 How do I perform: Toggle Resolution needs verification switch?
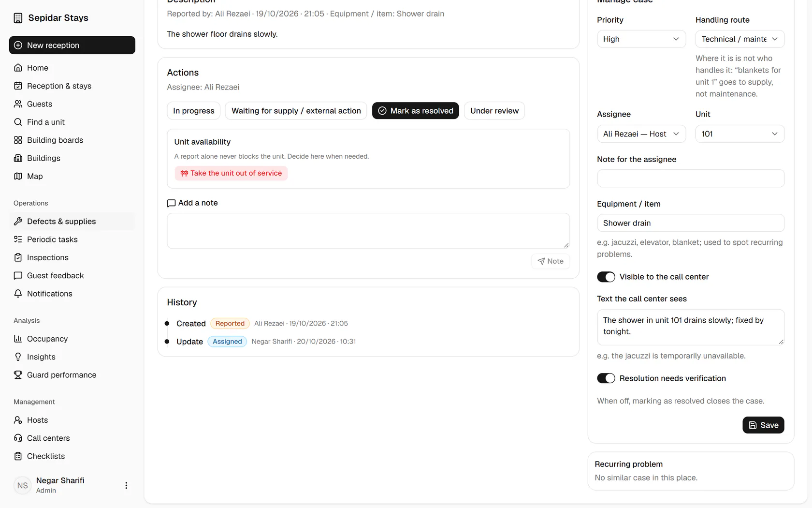coord(606,378)
